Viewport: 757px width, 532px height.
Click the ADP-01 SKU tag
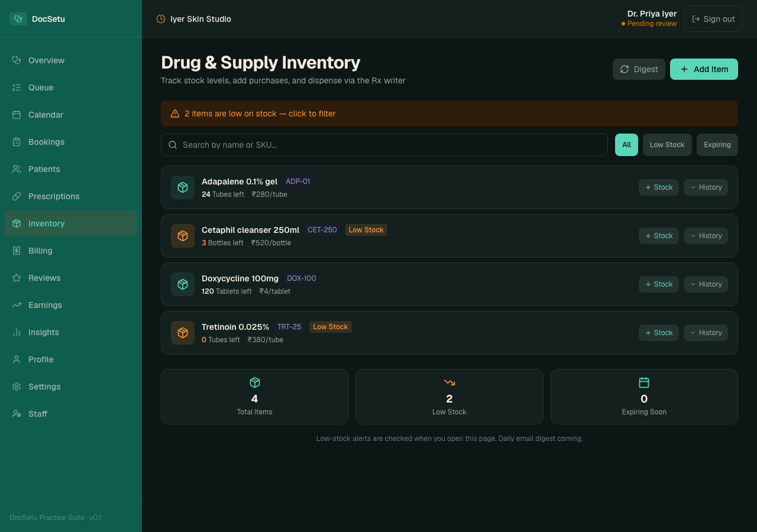298,181
